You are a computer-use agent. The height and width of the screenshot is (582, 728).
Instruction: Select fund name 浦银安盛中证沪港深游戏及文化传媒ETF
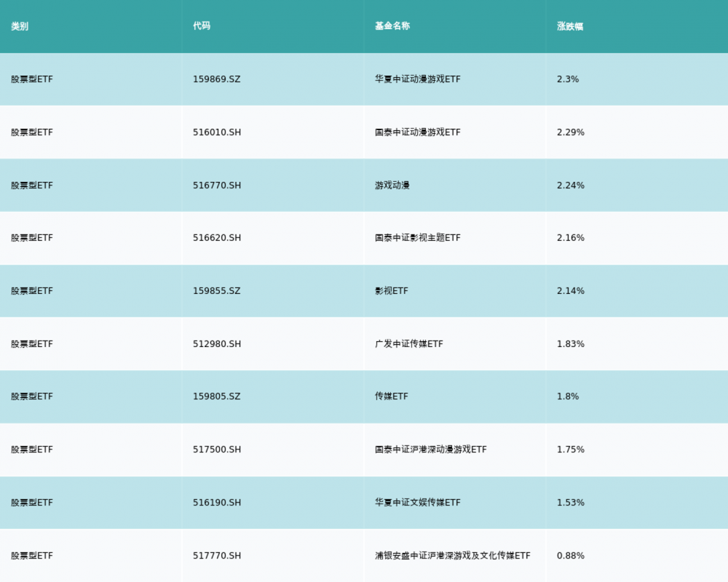coord(453,556)
